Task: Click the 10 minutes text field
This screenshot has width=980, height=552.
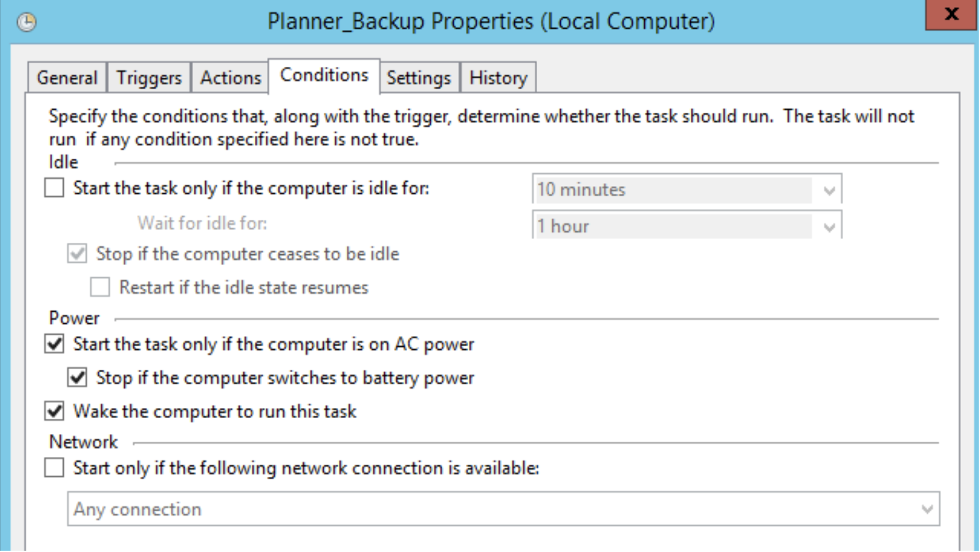Action: coord(673,190)
